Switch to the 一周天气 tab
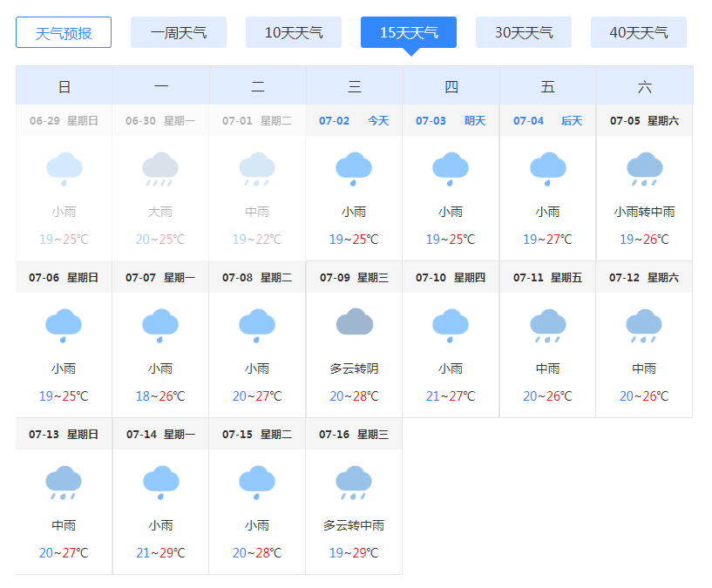The width and height of the screenshot is (712, 588). (179, 32)
